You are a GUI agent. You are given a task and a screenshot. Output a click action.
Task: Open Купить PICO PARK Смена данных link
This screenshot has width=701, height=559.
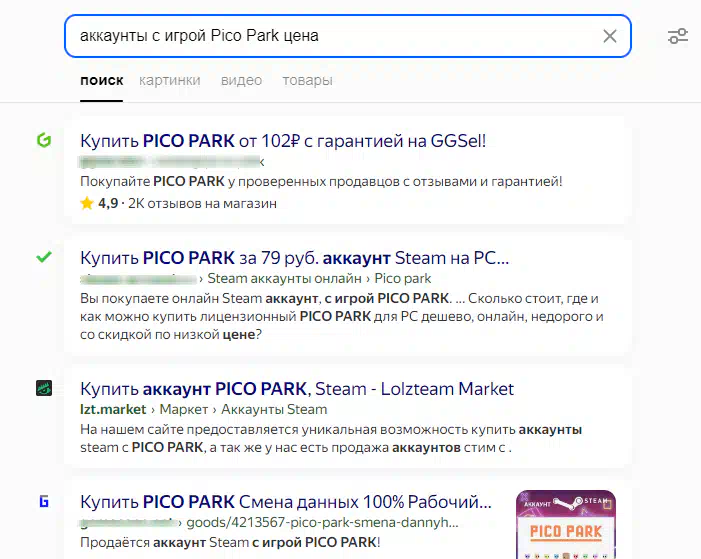click(x=286, y=502)
